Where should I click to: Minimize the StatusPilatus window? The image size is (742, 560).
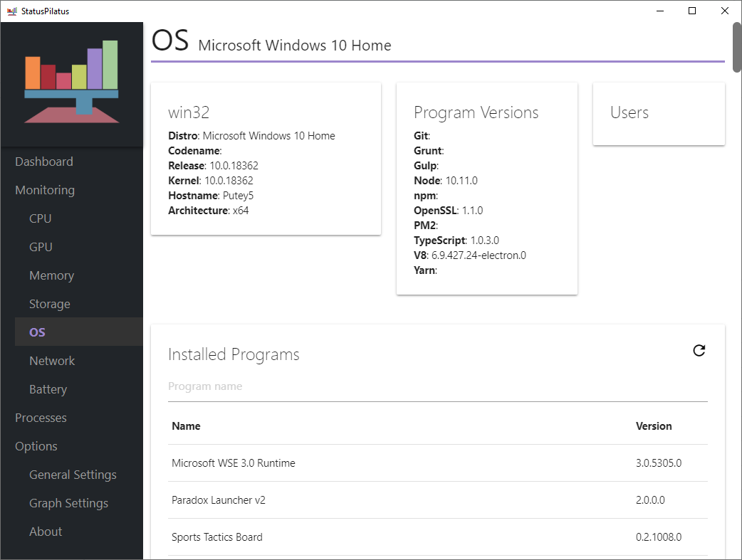tap(660, 11)
